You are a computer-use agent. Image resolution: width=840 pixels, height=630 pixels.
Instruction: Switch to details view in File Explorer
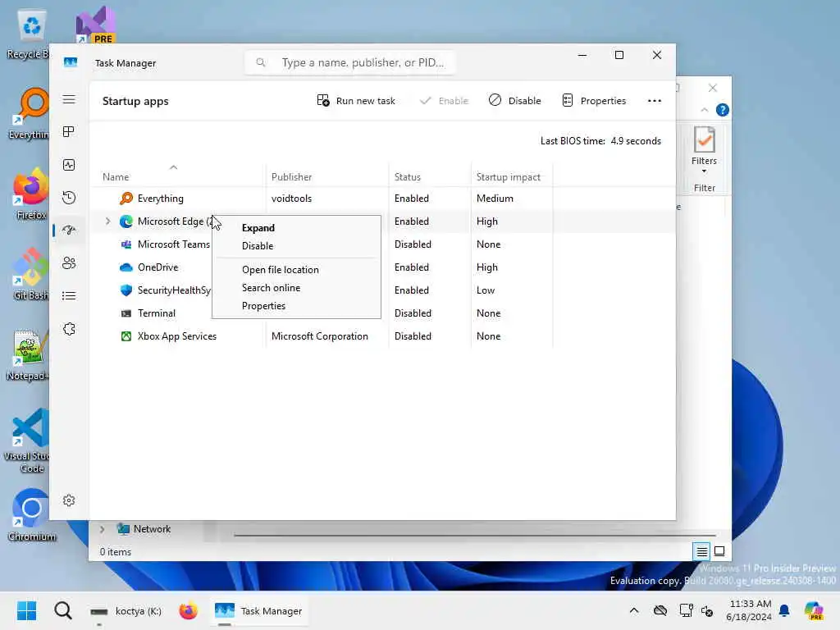pyautogui.click(x=701, y=550)
